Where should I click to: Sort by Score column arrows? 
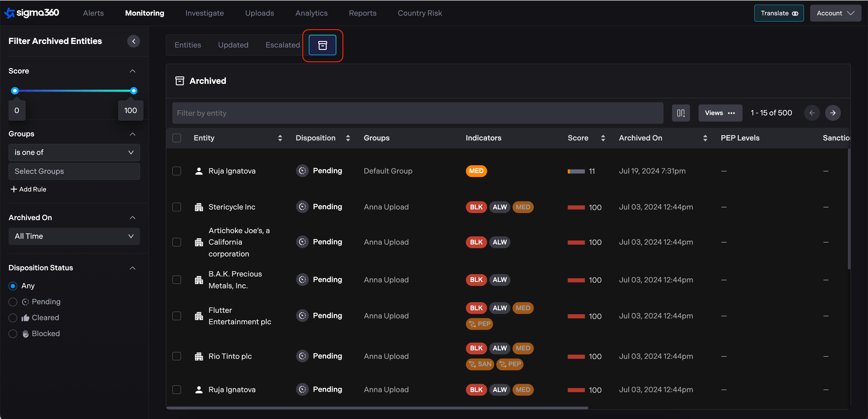[x=603, y=138]
